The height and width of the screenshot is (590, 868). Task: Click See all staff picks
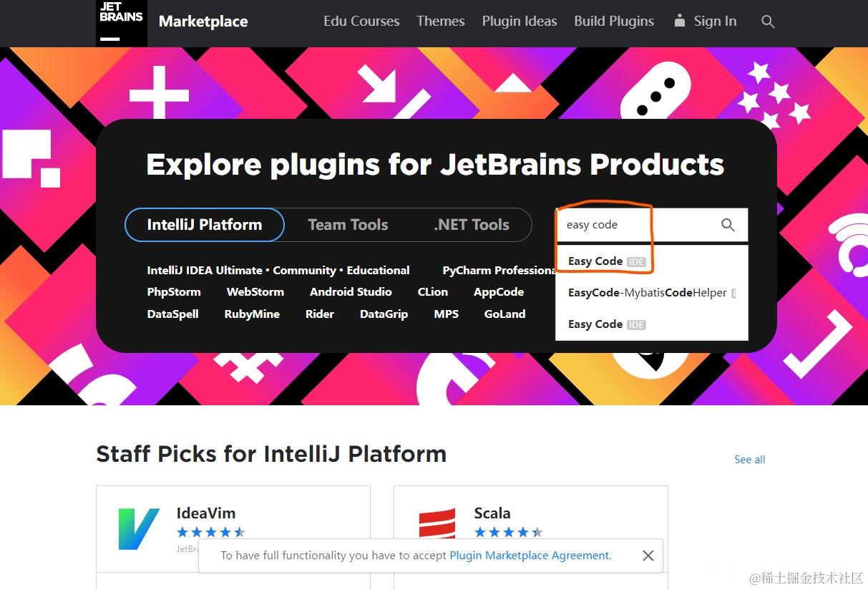pyautogui.click(x=750, y=460)
